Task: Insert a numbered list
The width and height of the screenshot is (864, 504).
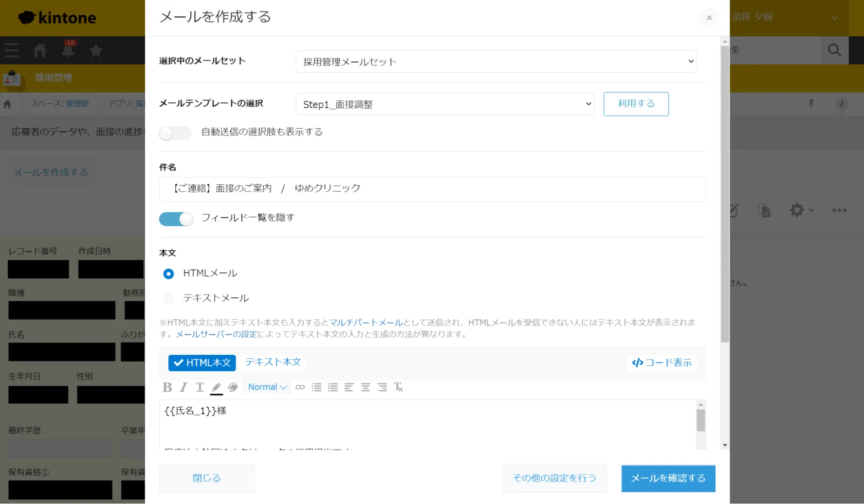Action: [333, 387]
